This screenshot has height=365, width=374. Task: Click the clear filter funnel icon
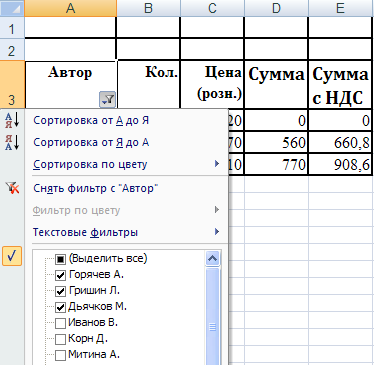[13, 188]
